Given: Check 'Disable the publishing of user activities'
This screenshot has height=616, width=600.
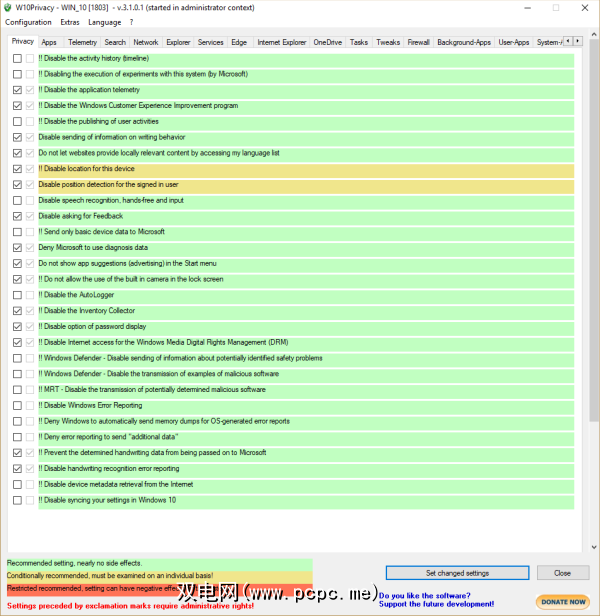Looking at the screenshot, I should coord(17,121).
